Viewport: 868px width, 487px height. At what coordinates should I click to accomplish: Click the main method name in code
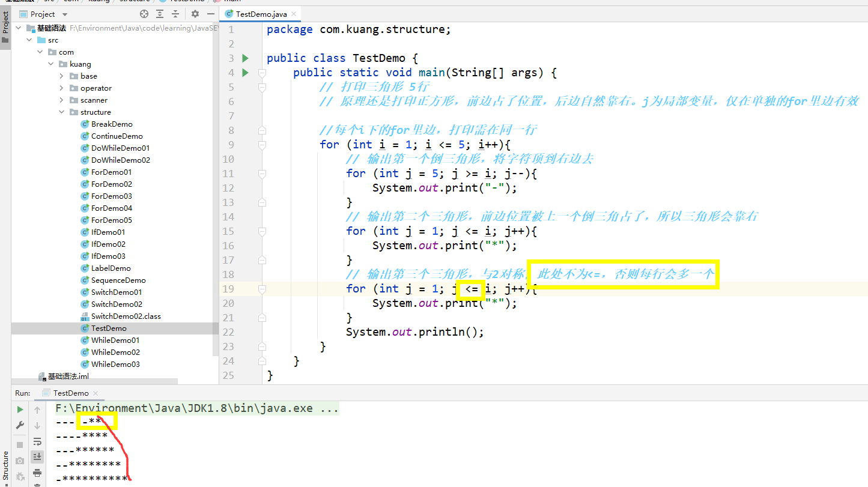point(431,73)
